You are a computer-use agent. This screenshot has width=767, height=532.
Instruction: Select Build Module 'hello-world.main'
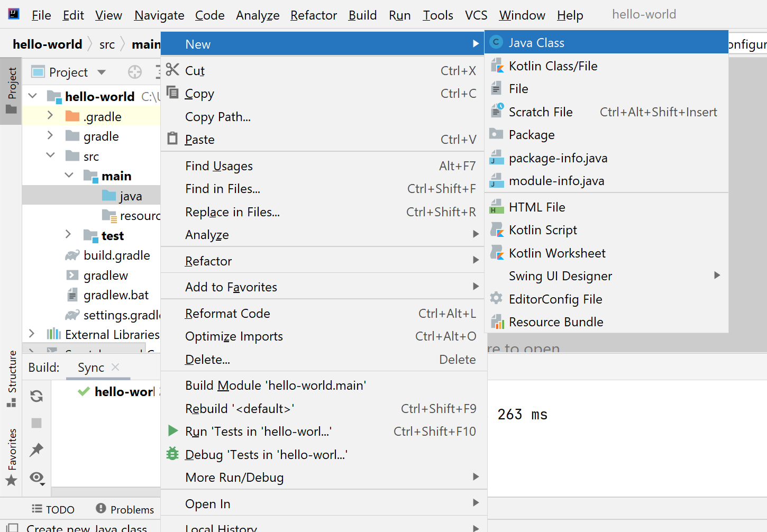pyautogui.click(x=323, y=386)
